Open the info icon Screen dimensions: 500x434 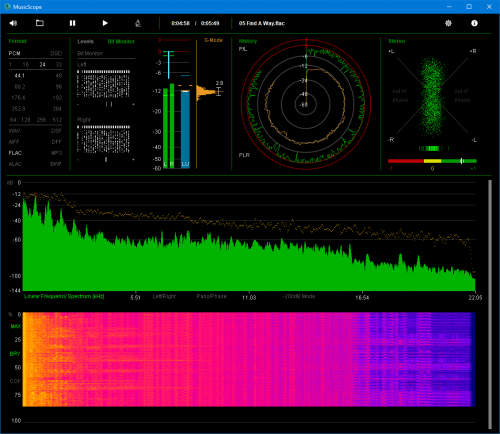(x=474, y=23)
